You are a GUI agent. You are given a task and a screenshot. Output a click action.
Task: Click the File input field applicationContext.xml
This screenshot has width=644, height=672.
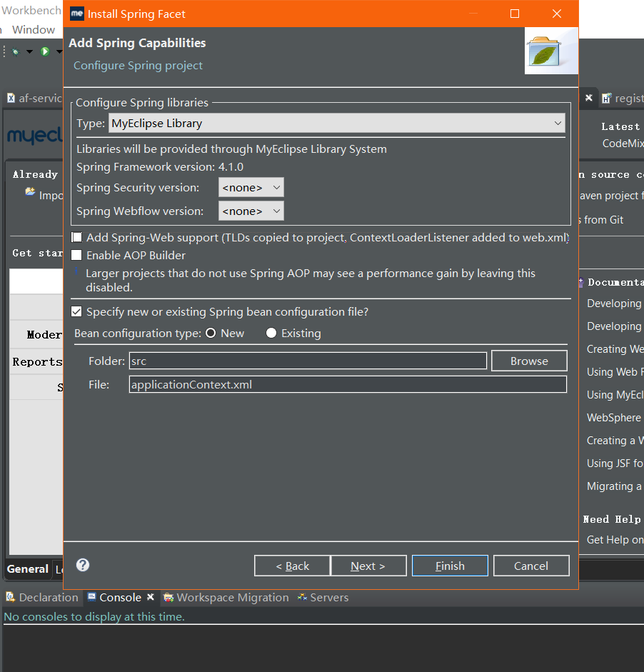[x=348, y=384]
